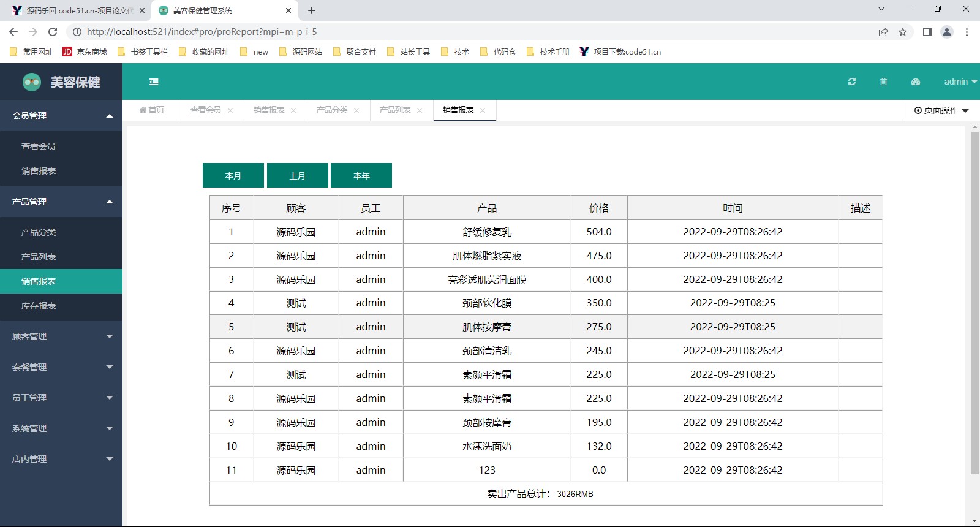
Task: Open the browser side panel icon
Action: click(x=927, y=32)
